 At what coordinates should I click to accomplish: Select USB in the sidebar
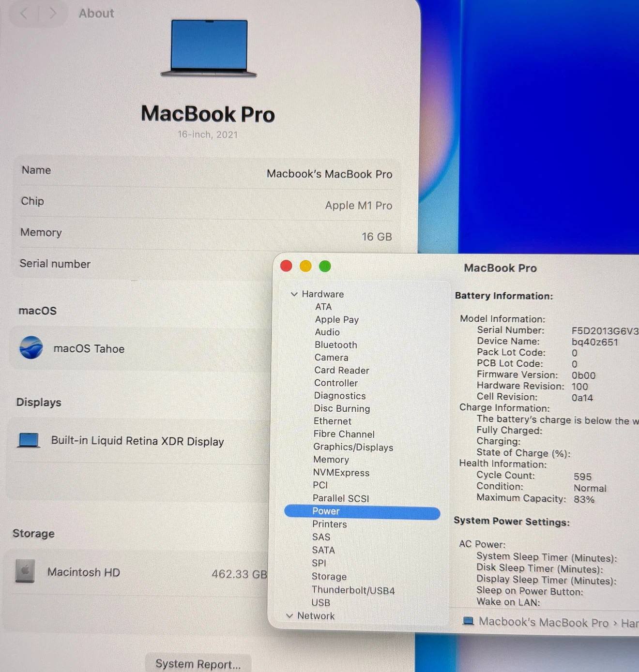(321, 603)
